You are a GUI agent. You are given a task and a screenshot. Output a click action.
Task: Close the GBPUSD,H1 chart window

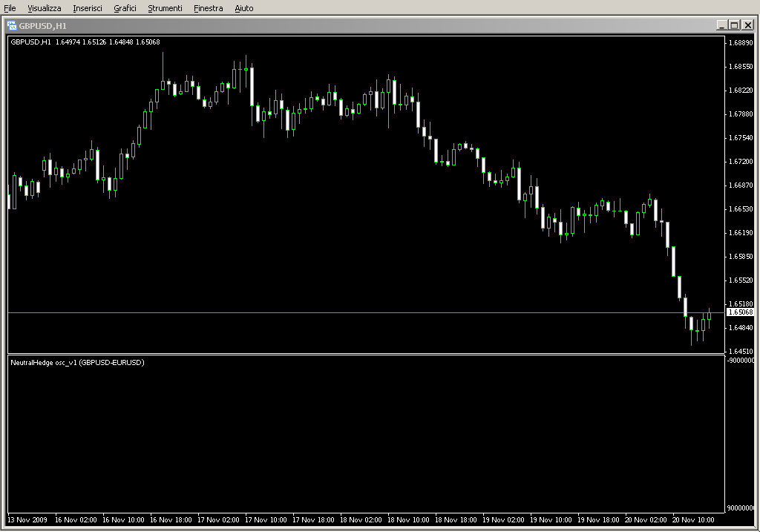[x=747, y=25]
